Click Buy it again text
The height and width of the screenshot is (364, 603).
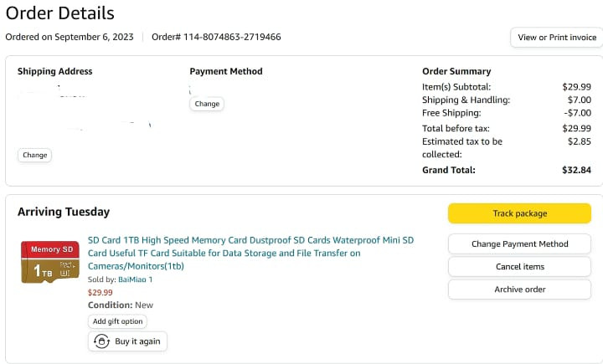[x=137, y=341]
